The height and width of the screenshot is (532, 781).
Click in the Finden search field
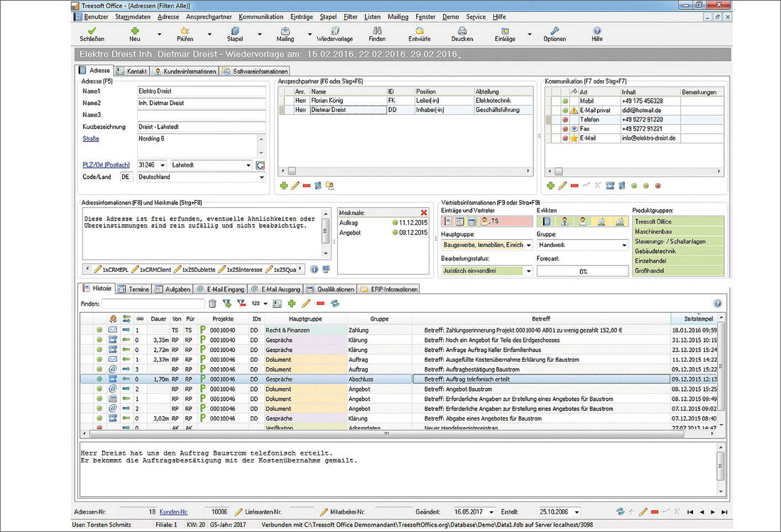[153, 304]
